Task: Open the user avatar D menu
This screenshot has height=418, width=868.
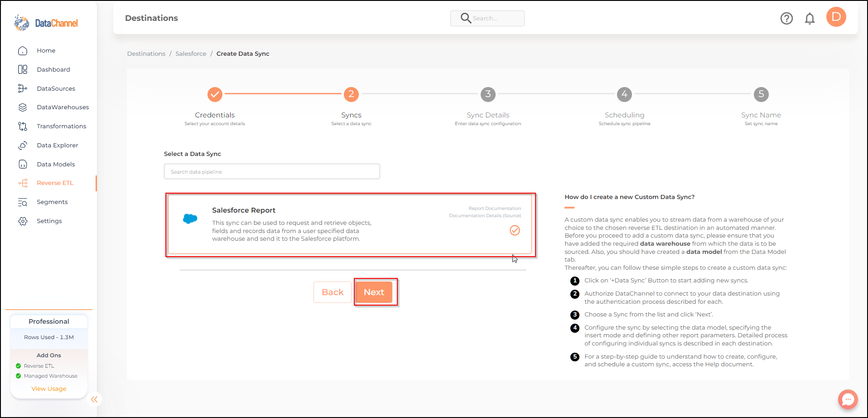Action: pos(836,17)
